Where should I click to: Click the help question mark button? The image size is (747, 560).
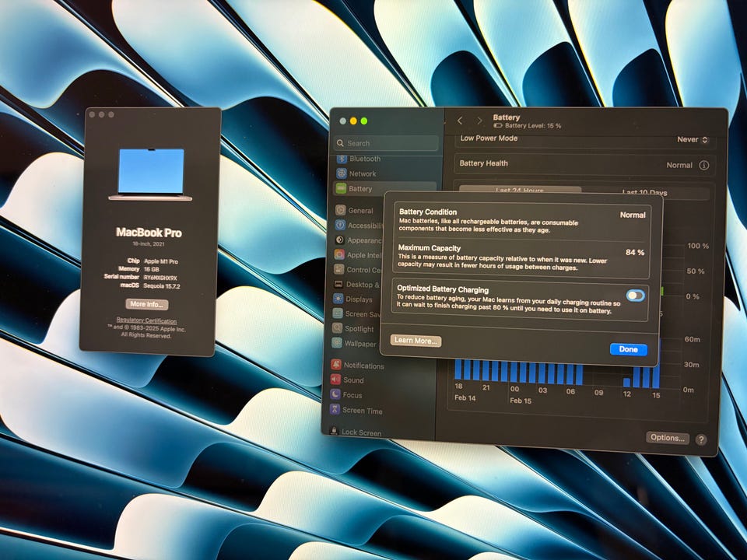[701, 439]
